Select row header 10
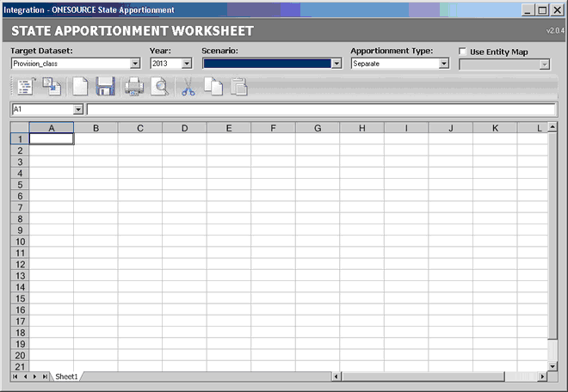Viewport: 568px width, 392px height. [19, 242]
